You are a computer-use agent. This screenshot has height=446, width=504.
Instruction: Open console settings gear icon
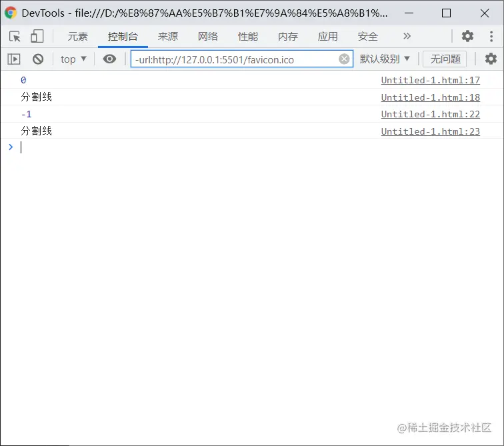pyautogui.click(x=491, y=59)
